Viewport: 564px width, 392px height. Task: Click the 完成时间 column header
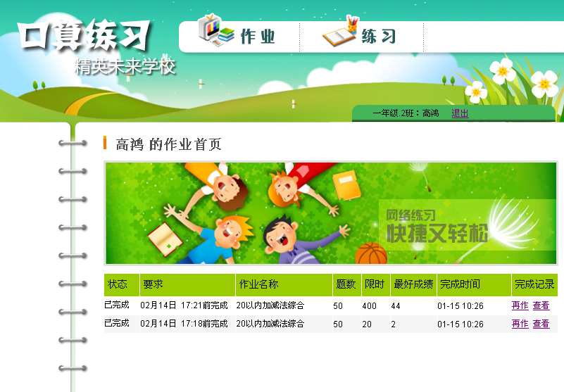(x=460, y=285)
